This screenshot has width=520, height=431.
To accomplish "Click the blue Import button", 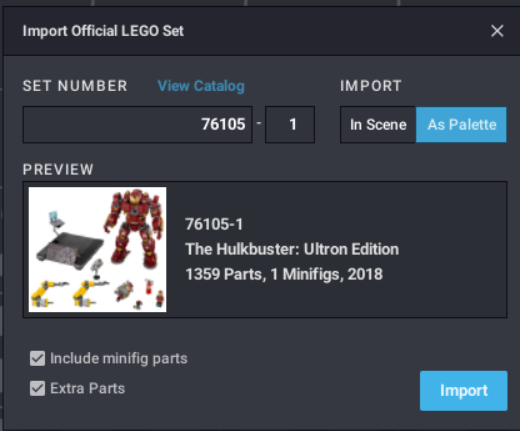I will (x=464, y=391).
